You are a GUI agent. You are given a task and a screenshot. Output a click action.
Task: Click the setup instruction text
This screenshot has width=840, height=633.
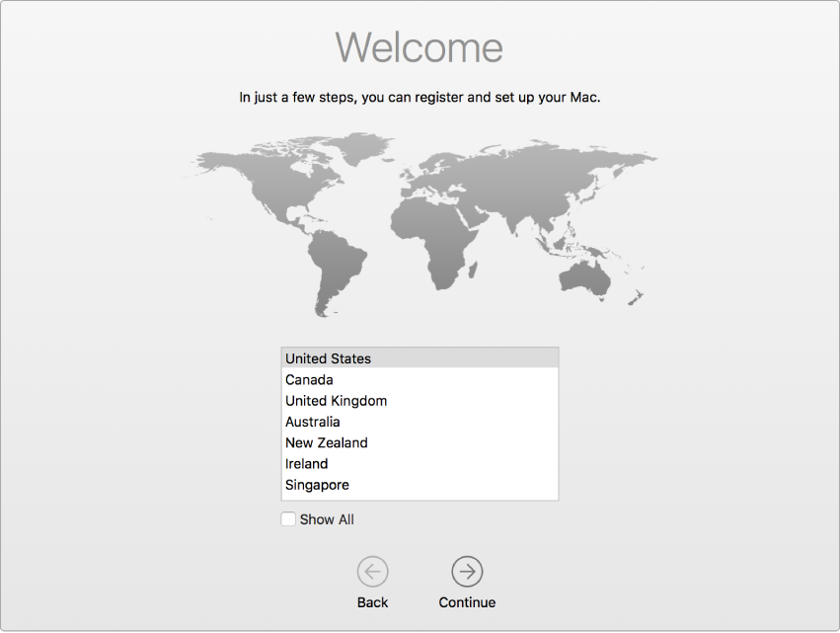tap(419, 97)
